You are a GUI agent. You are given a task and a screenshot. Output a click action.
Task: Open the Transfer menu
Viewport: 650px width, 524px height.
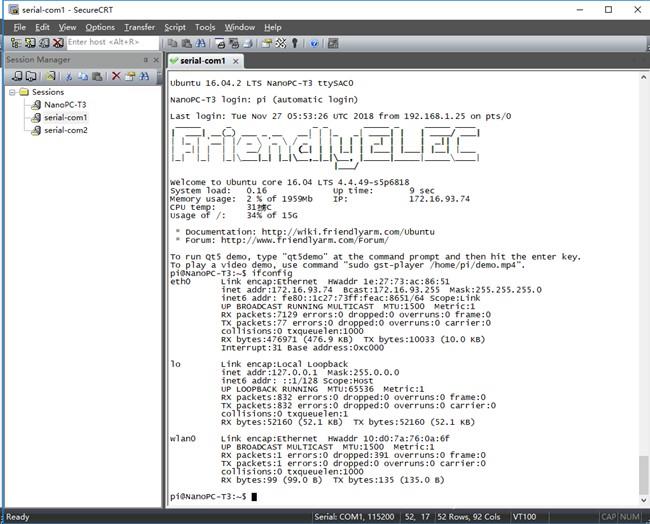(x=139, y=27)
